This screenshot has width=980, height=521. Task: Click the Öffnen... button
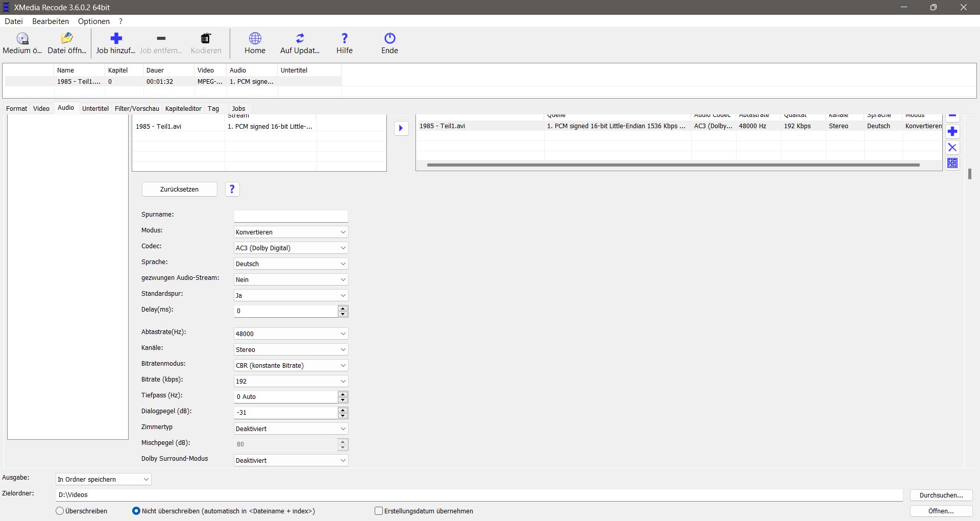941,511
